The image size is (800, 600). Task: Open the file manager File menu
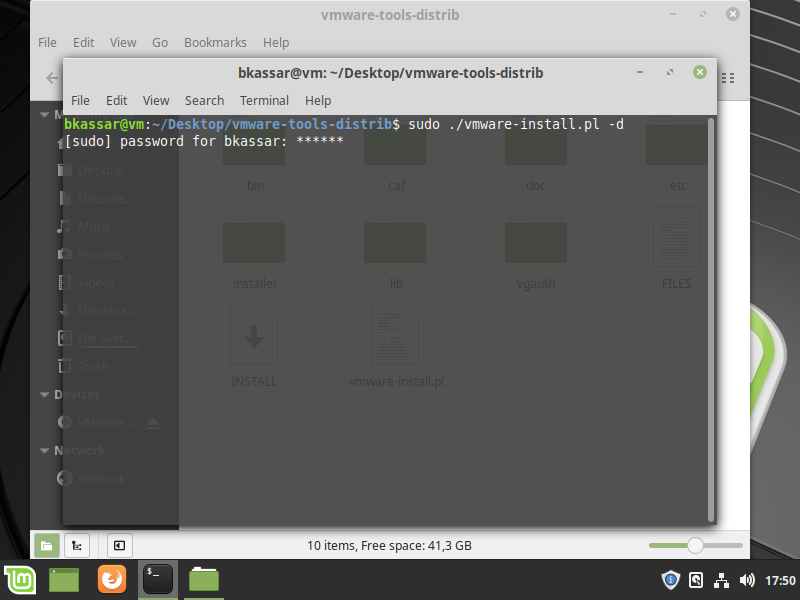click(47, 42)
